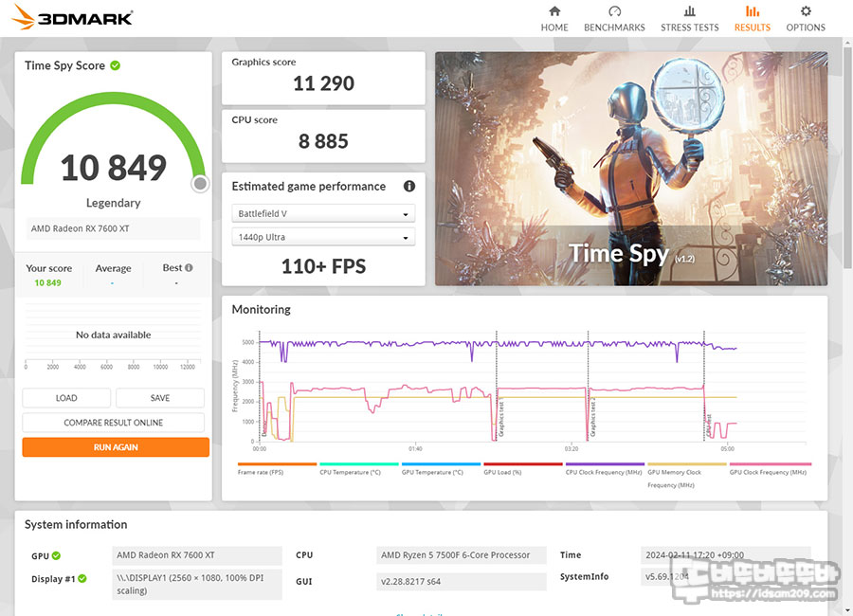Open Benchmarks gauge icon
The image size is (853, 616).
pyautogui.click(x=614, y=10)
